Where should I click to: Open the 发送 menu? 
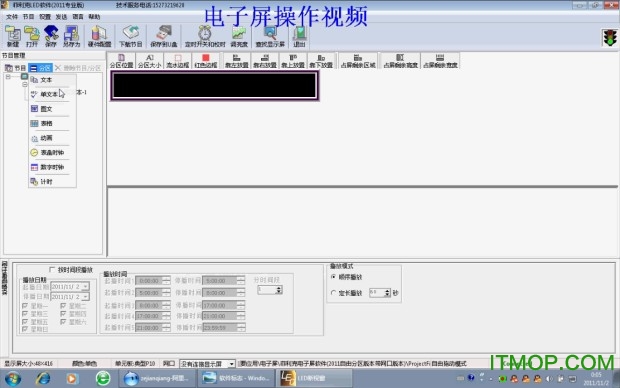(x=61, y=17)
